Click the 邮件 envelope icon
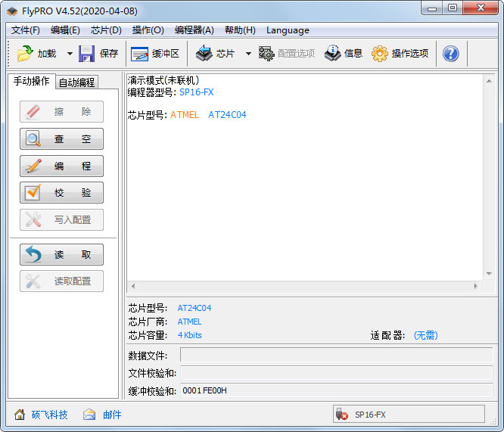Screen dimensions: 504x432 (89, 415)
